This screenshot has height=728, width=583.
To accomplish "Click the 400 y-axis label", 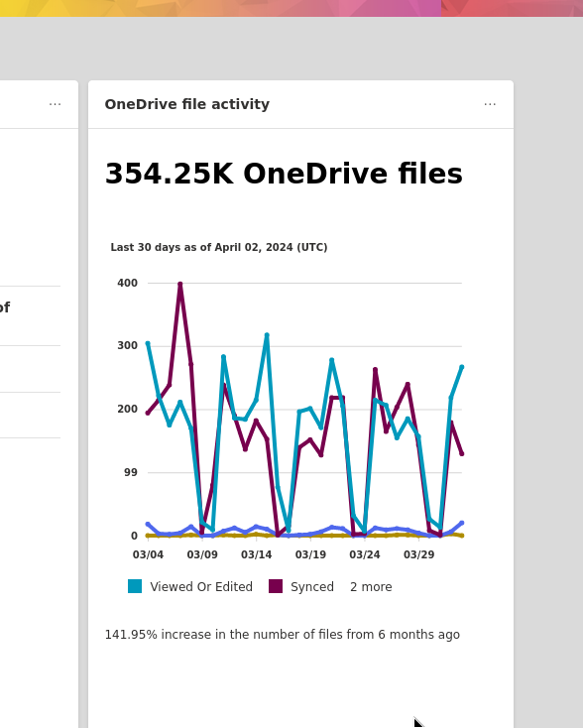I will [127, 283].
